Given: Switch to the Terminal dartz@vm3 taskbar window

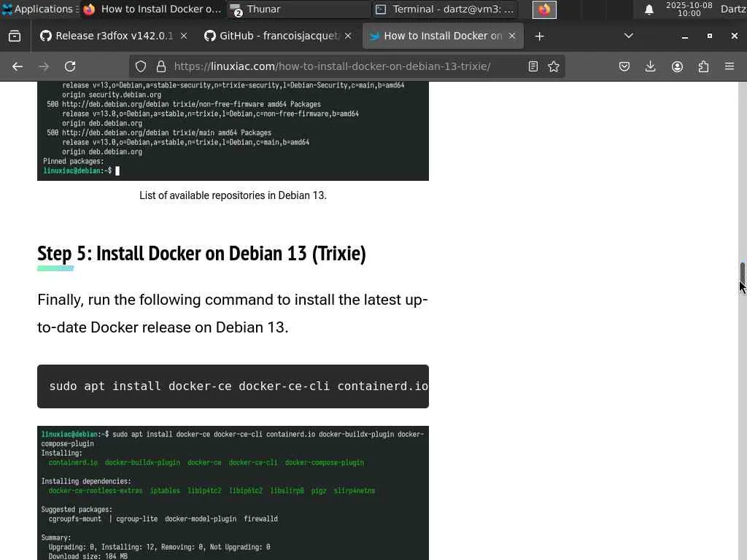Looking at the screenshot, I should 445,9.
